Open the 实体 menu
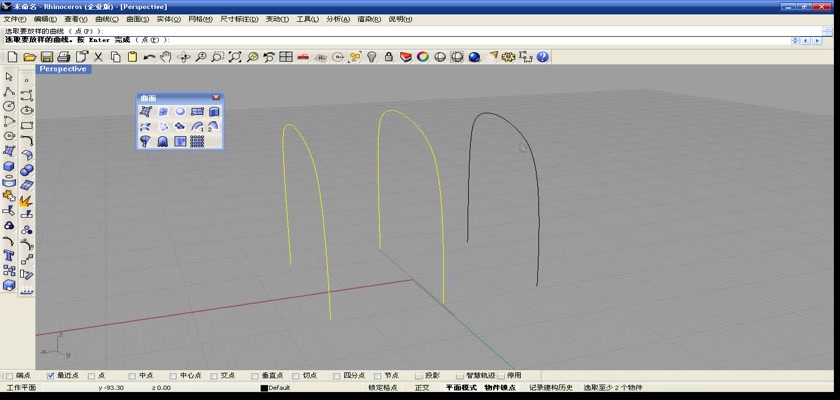This screenshot has height=400, width=840. pyautogui.click(x=168, y=19)
